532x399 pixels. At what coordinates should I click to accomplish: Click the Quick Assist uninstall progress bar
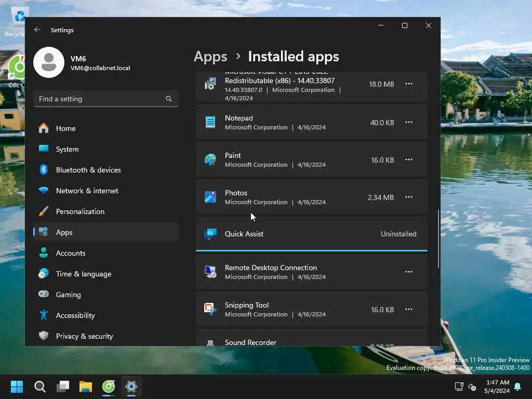[x=312, y=251]
